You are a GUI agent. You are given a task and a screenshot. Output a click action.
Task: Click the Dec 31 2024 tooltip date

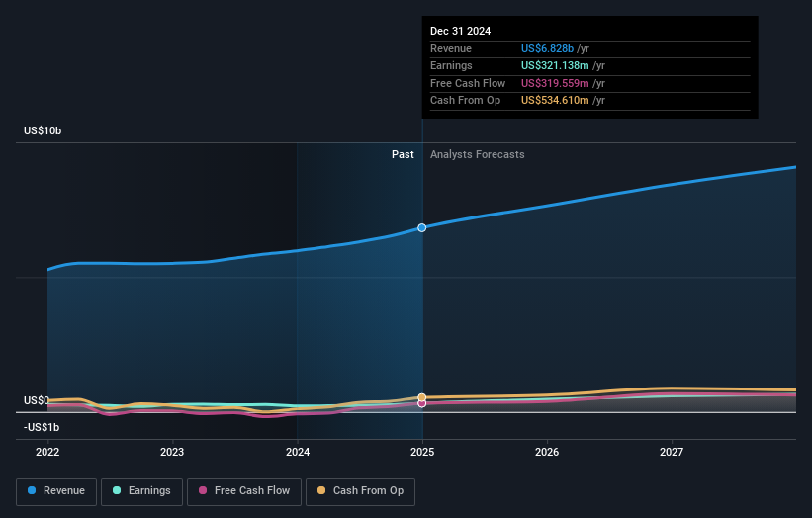click(460, 31)
